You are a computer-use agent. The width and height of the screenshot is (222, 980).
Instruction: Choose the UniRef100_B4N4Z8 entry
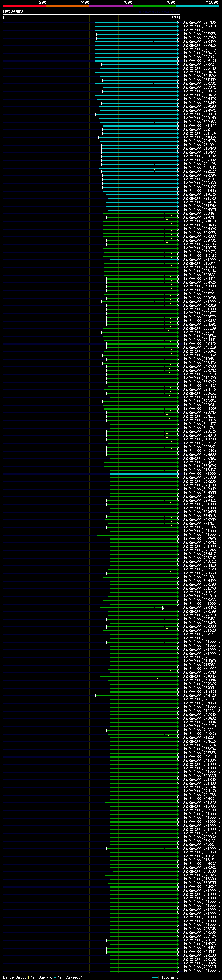[x=199, y=695]
